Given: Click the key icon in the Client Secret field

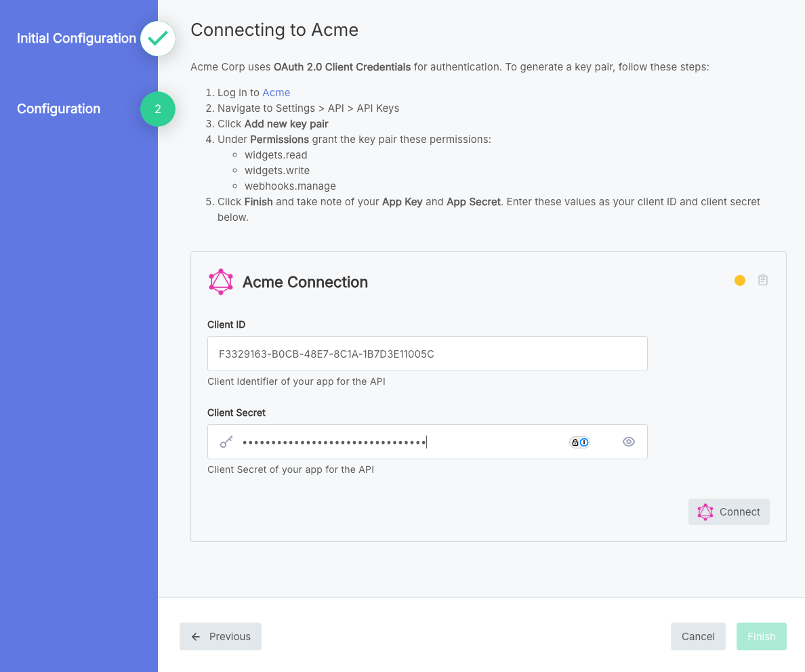Looking at the screenshot, I should point(226,441).
